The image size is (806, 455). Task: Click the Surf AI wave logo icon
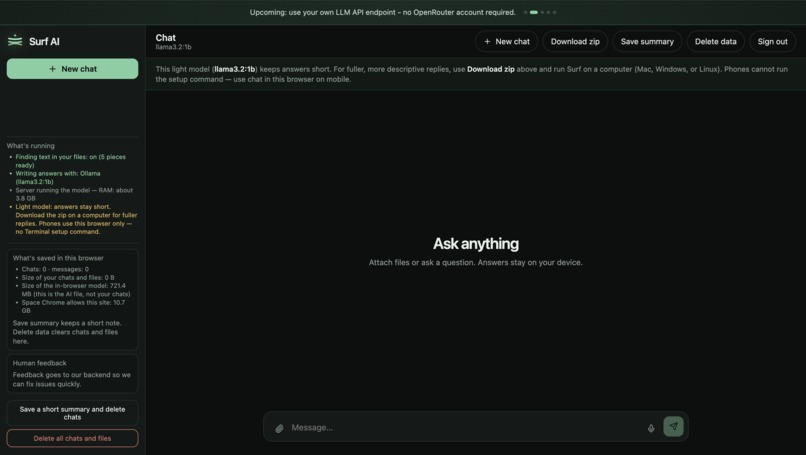(15, 41)
